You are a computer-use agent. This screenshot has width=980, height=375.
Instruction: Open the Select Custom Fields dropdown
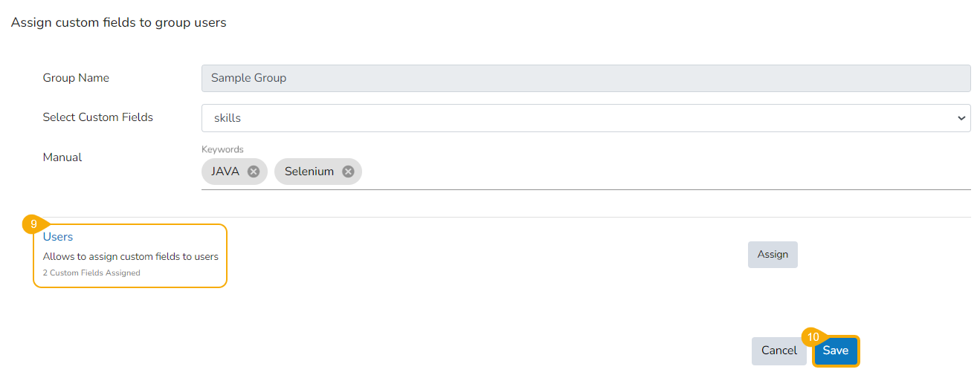[x=585, y=118]
